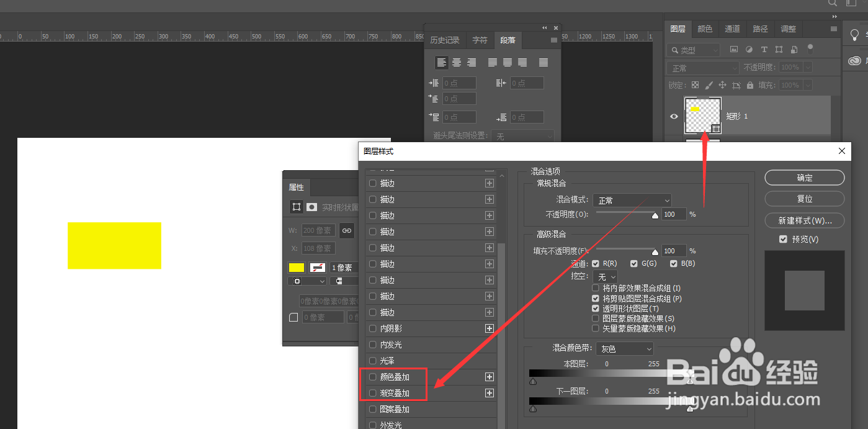Screen dimensions: 868x429
Task: Enable the 内发光 checkbox
Action: (x=373, y=345)
